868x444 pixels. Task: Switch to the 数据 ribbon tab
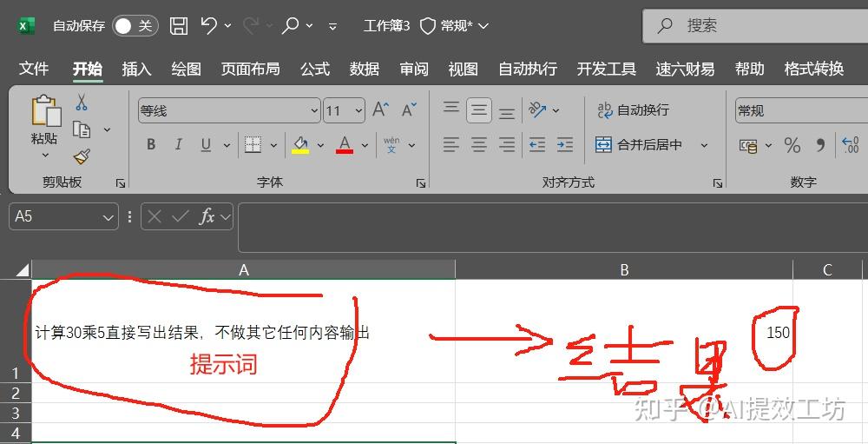click(x=365, y=69)
